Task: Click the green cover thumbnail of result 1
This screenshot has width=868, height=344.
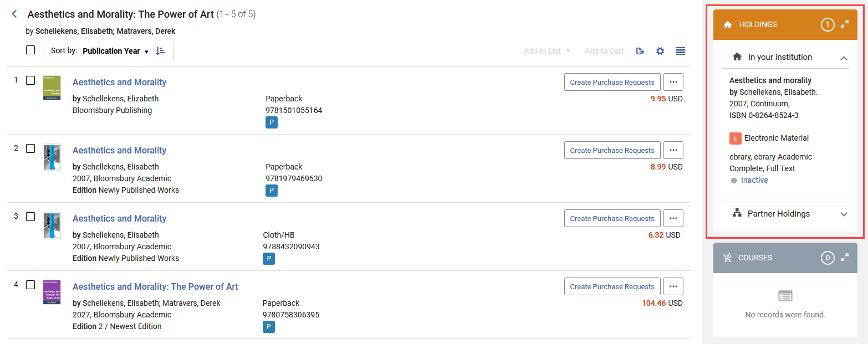Action: 52,88
